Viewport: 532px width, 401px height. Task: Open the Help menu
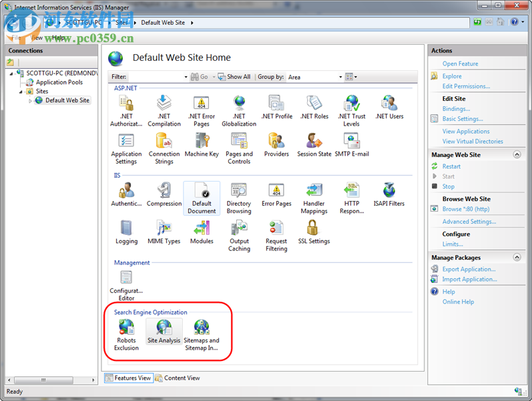59,37
